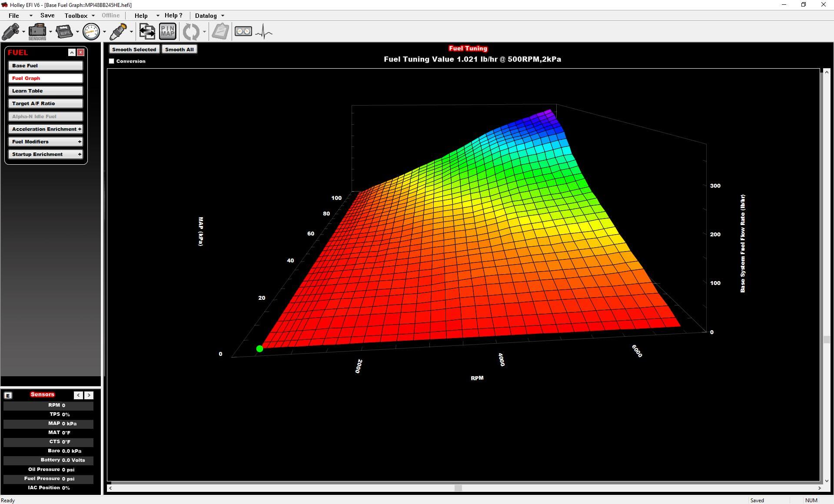Open the Target A/F Ratio table
This screenshot has width=834, height=504.
pos(45,103)
